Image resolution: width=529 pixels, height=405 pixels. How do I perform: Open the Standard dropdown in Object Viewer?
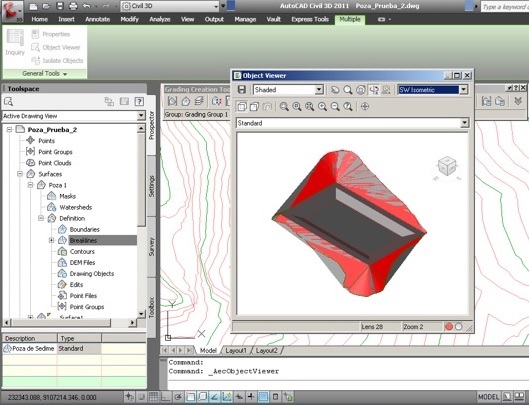pos(465,123)
